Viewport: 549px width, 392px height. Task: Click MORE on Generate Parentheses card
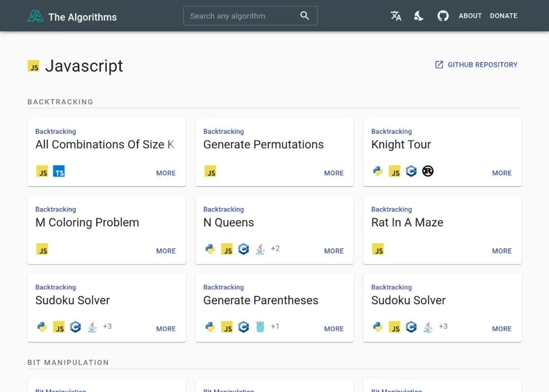[333, 328]
